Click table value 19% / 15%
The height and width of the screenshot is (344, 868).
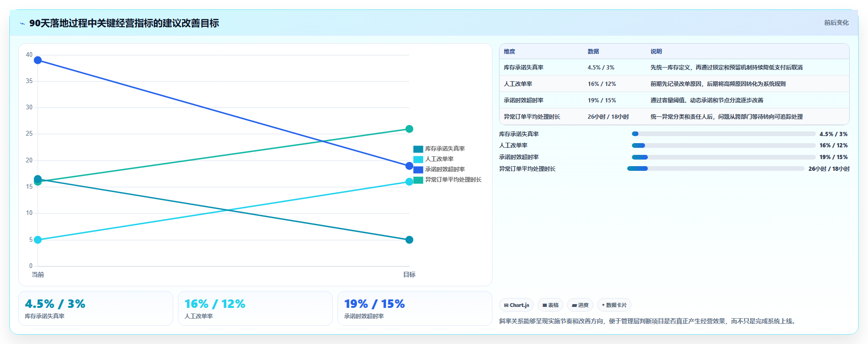[x=602, y=100]
